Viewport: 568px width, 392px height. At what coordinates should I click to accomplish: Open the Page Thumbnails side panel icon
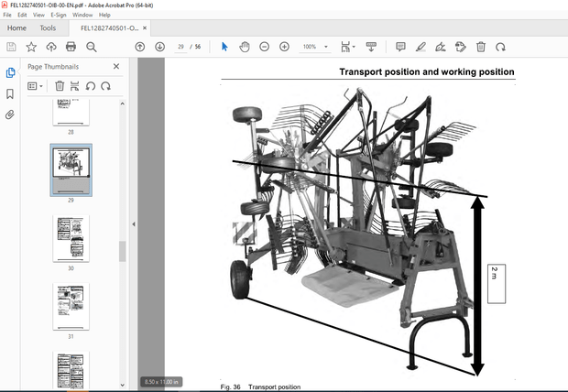pos(10,73)
